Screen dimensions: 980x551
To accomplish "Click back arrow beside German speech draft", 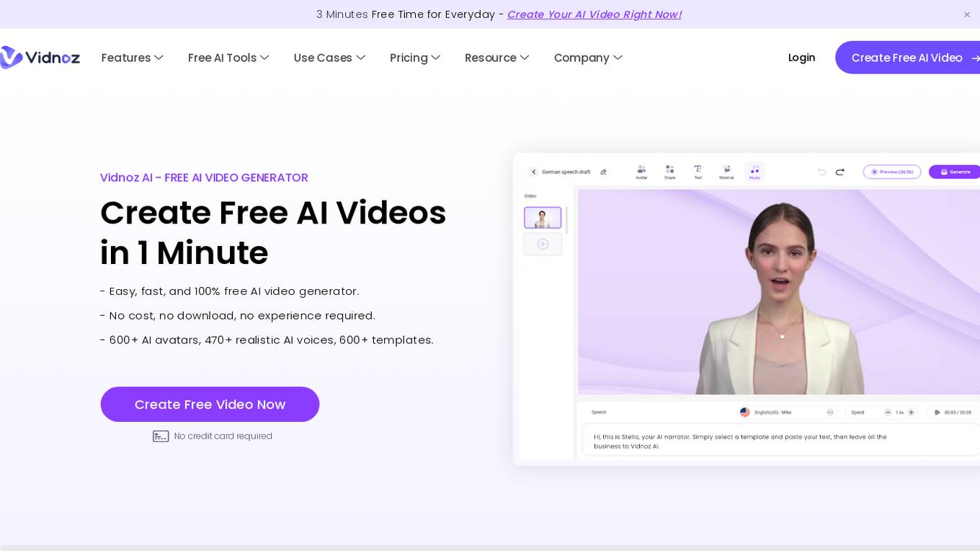I will click(x=534, y=172).
